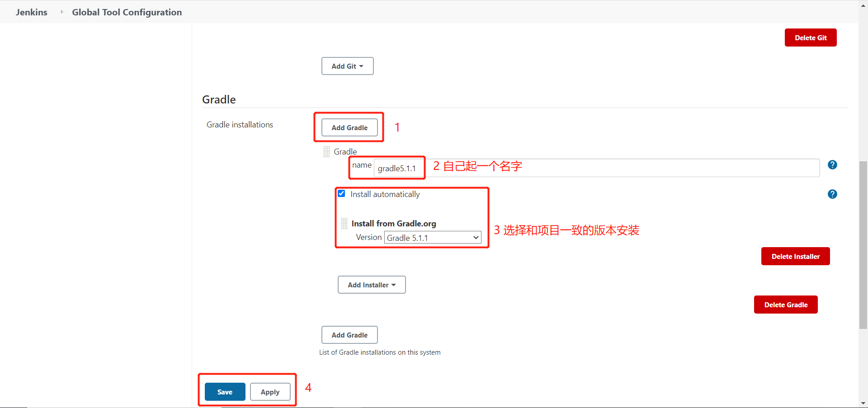Click the drag handle for Install from Gradle.org
Image resolution: width=868 pixels, height=408 pixels.
click(344, 223)
